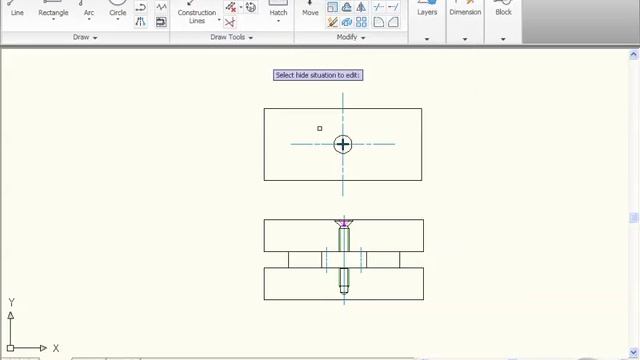Viewport: 640px width, 360px height.
Task: Open the Dimension panel button
Action: [465, 9]
